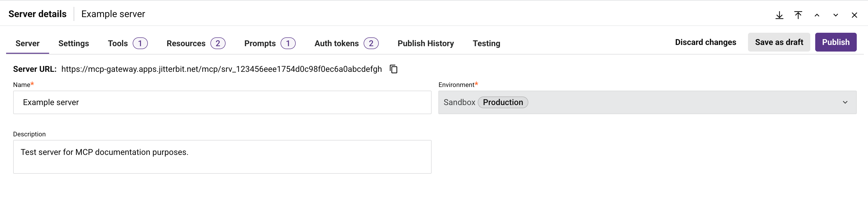This screenshot has height=215, width=868.
Task: Click the 'Example server' title in header
Action: tap(113, 14)
